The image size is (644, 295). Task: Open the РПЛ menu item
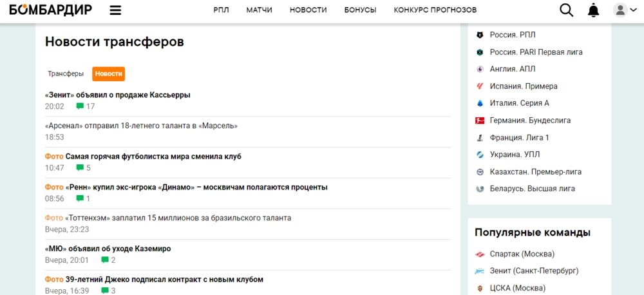coord(221,10)
